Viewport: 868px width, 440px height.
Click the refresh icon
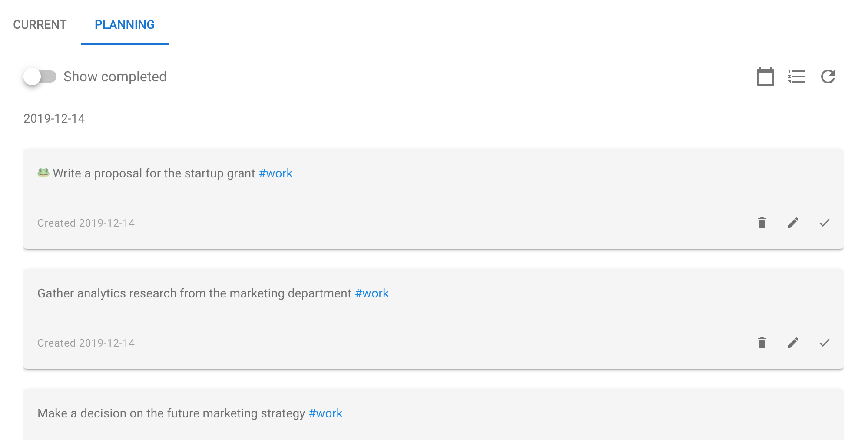point(828,77)
